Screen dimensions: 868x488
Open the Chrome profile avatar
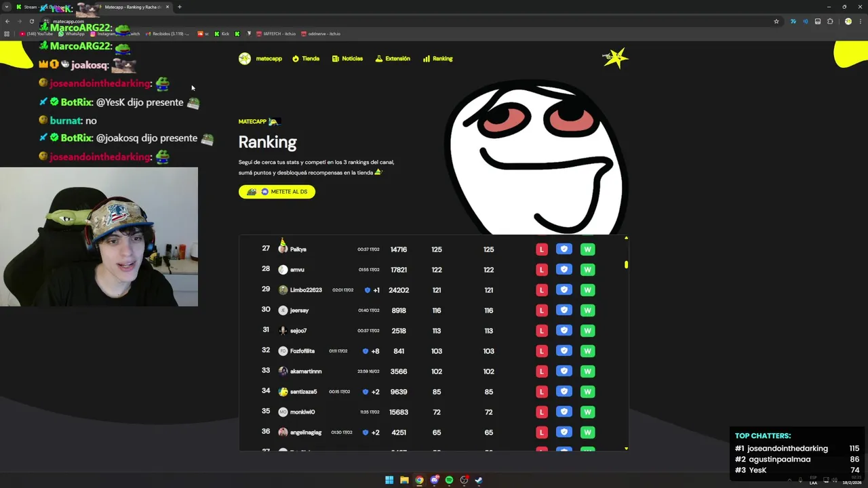(x=848, y=21)
